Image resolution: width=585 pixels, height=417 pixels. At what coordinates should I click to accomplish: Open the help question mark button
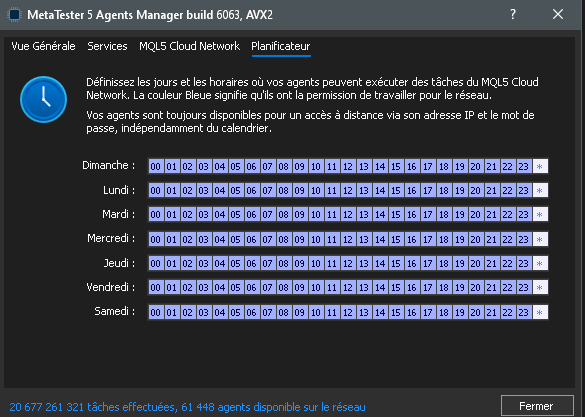[513, 15]
